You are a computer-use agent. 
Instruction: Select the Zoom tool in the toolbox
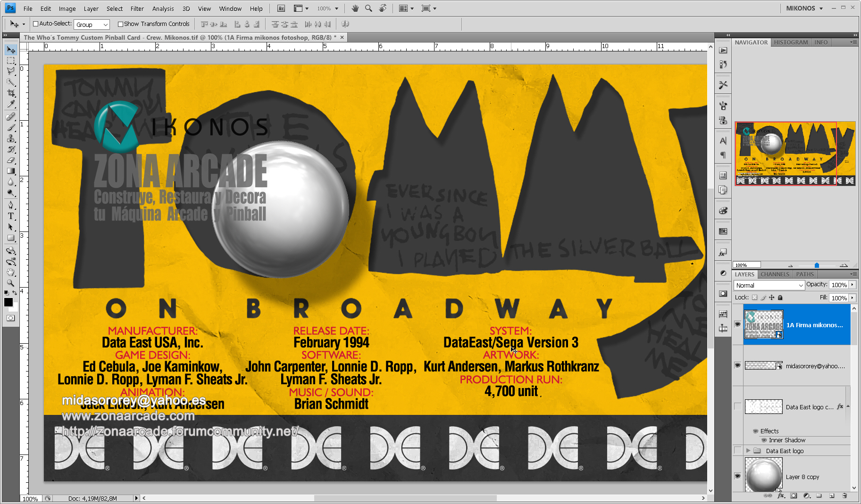point(11,283)
